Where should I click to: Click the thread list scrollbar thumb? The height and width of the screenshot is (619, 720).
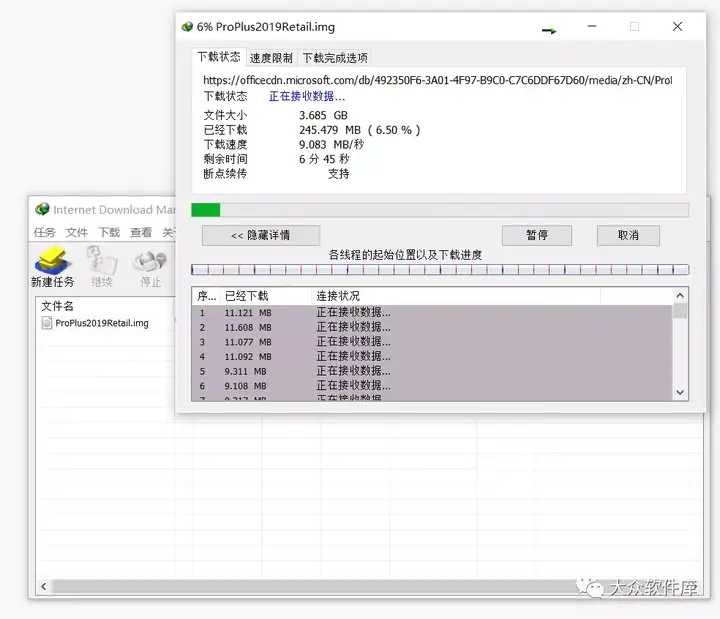(x=680, y=310)
